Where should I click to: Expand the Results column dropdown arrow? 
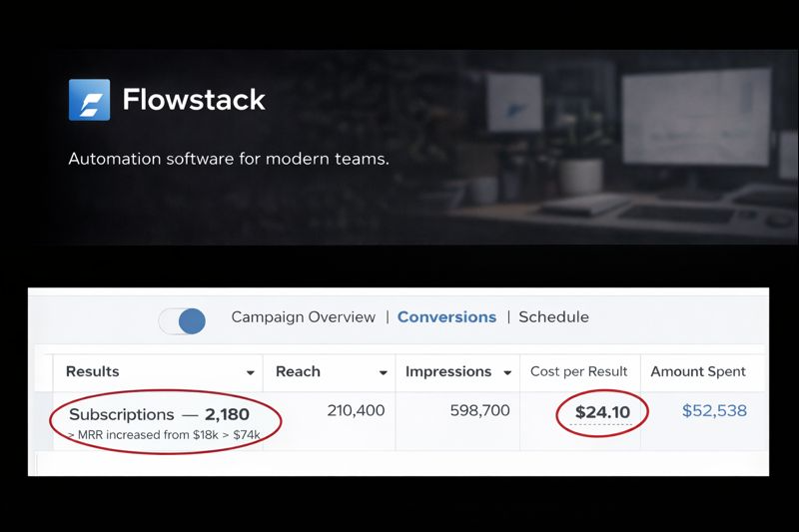point(251,372)
